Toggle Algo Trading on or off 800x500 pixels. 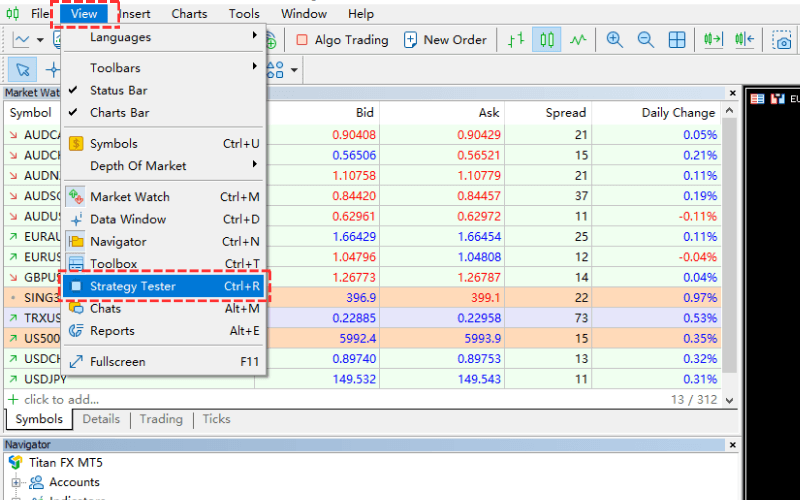pos(341,40)
